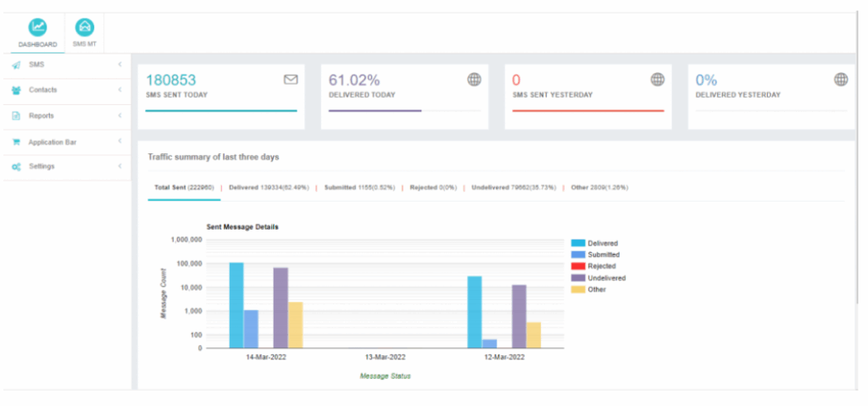Image resolution: width=868 pixels, height=406 pixels.
Task: Open the SMS MT icon
Action: click(84, 28)
